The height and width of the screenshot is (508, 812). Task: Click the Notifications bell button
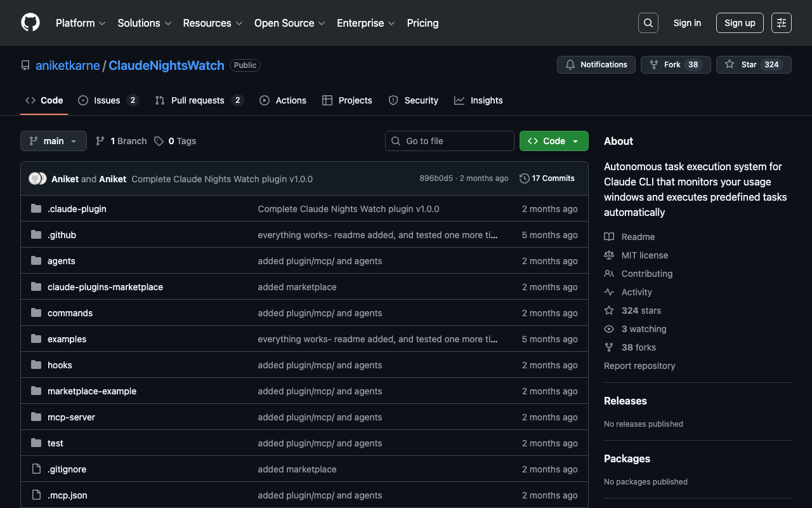(596, 65)
